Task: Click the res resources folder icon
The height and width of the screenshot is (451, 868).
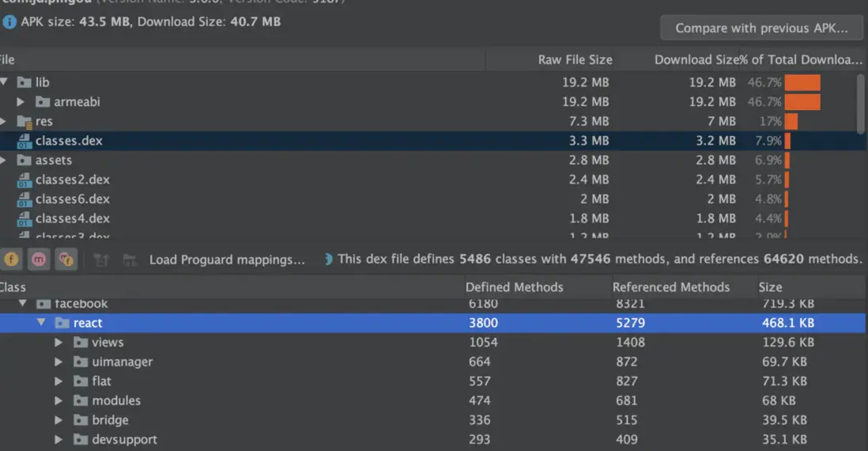Action: point(24,121)
